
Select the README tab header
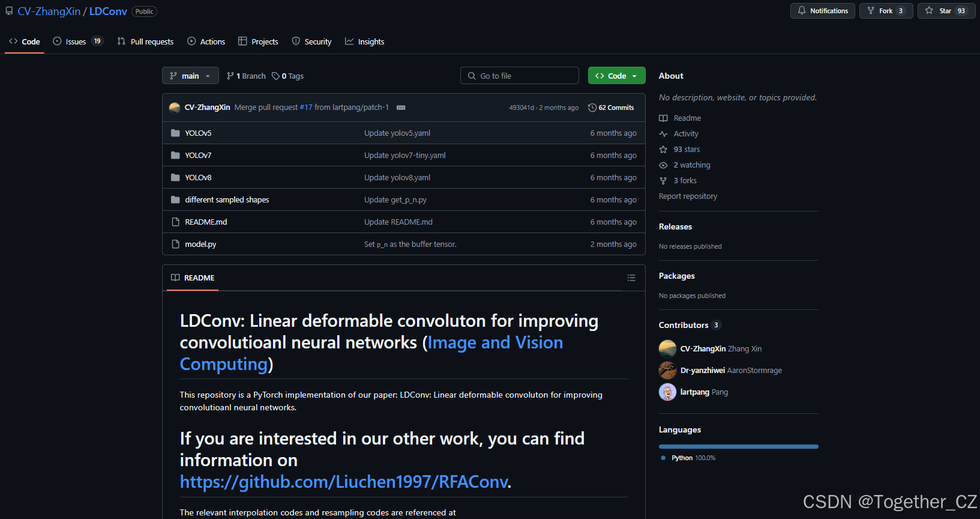193,278
